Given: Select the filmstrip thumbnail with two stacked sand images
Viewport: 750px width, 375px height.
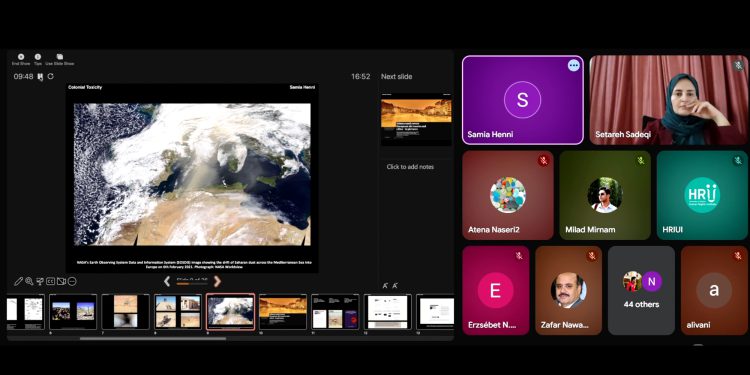Looking at the screenshot, I should click(x=125, y=312).
